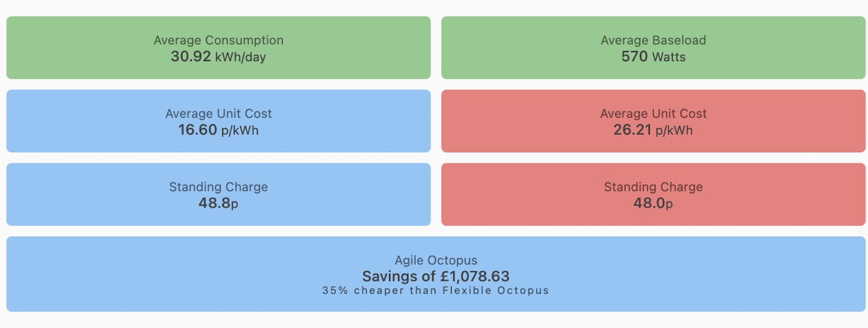Screen dimensions: 868x328
Task: Click the Savings of £1,078.63 text
Action: (x=436, y=276)
